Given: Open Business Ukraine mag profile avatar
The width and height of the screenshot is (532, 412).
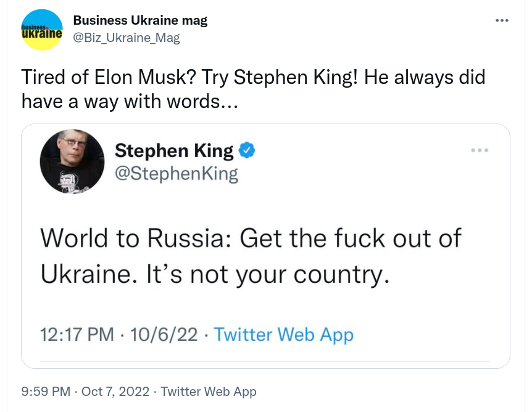Looking at the screenshot, I should 42,30.
